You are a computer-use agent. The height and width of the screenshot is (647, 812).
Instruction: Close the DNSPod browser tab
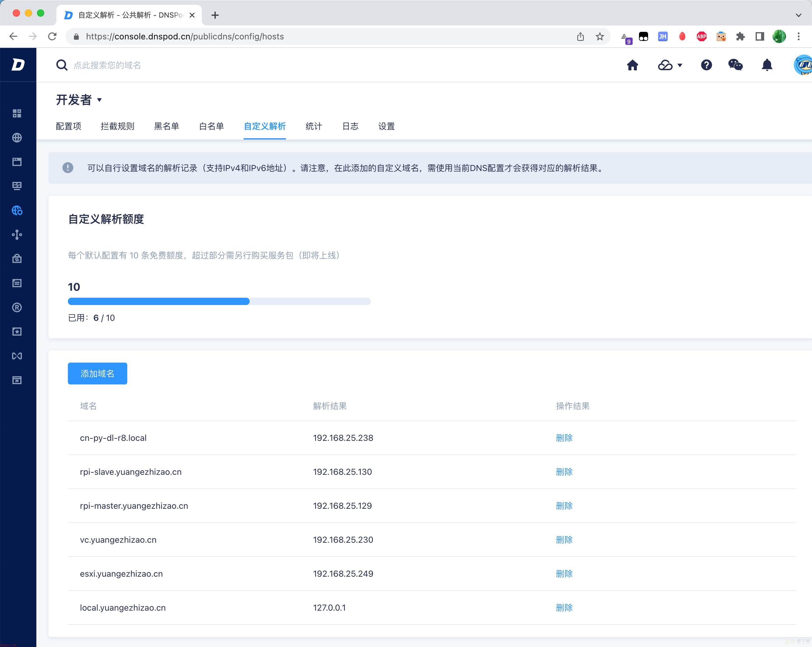[192, 15]
